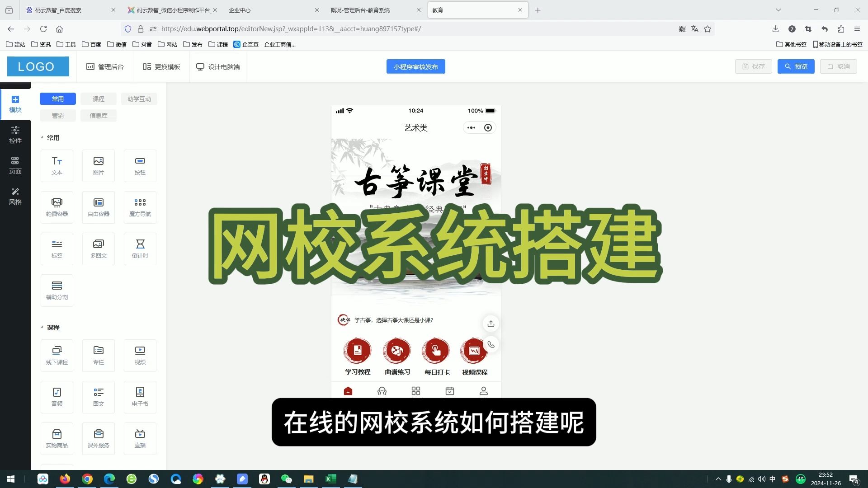The image size is (868, 488).
Task: Click 更换模板 change template option
Action: click(x=161, y=67)
